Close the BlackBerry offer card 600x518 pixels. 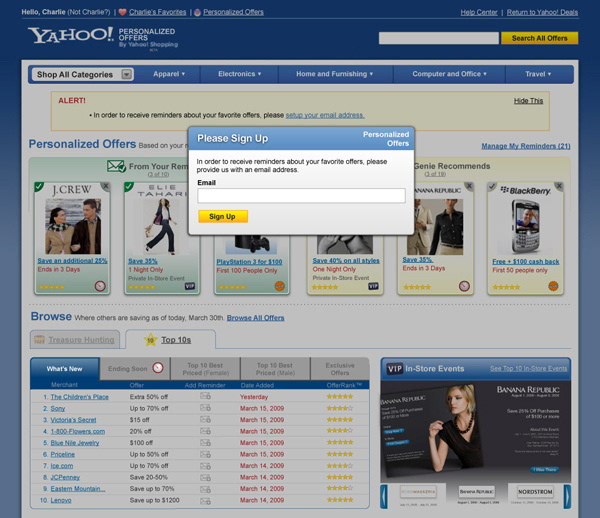pos(559,186)
